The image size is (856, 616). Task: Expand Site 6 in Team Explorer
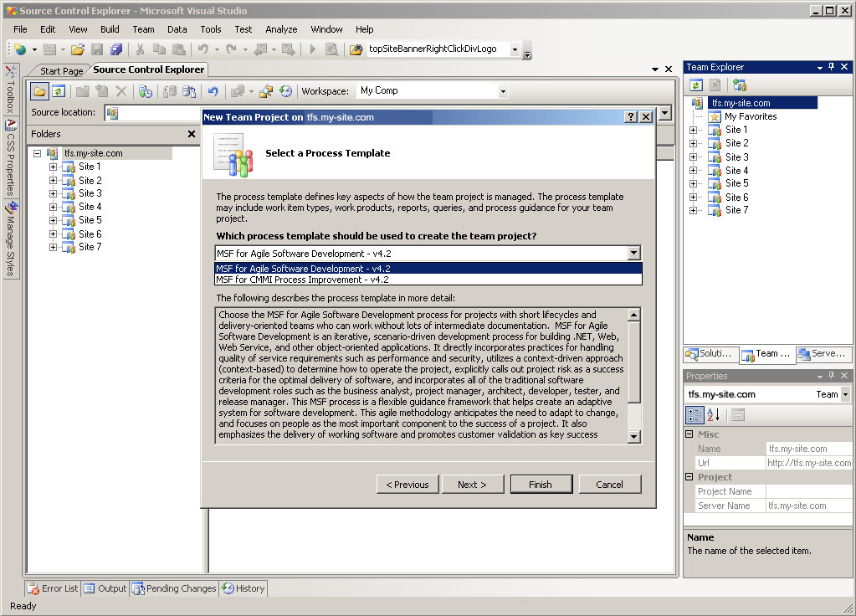tap(693, 198)
